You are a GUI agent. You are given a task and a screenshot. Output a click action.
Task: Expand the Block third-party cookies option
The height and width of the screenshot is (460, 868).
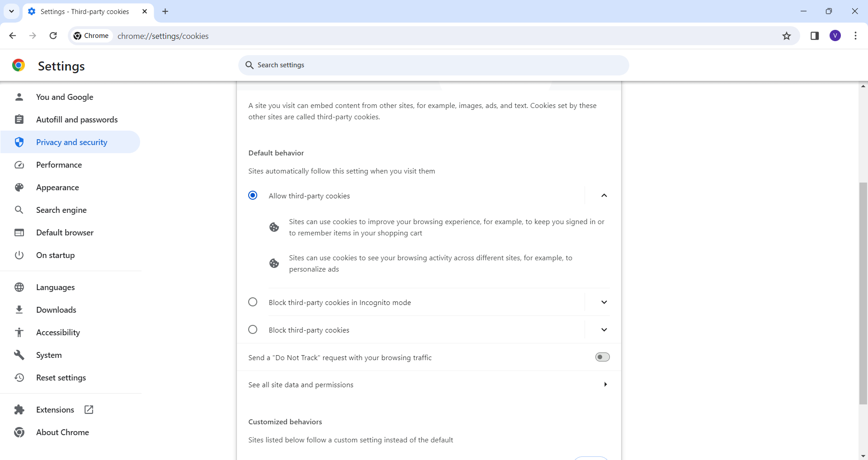tap(604, 329)
